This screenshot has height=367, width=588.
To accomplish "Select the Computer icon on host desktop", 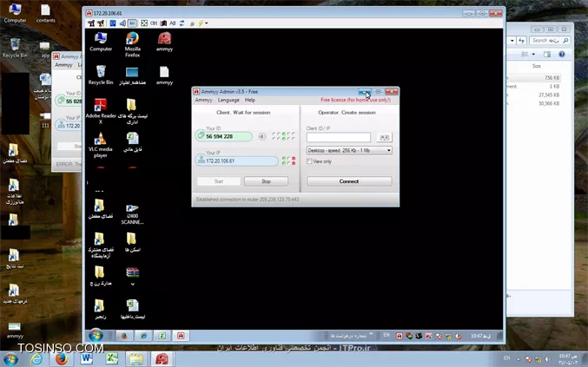I will pos(15,13).
